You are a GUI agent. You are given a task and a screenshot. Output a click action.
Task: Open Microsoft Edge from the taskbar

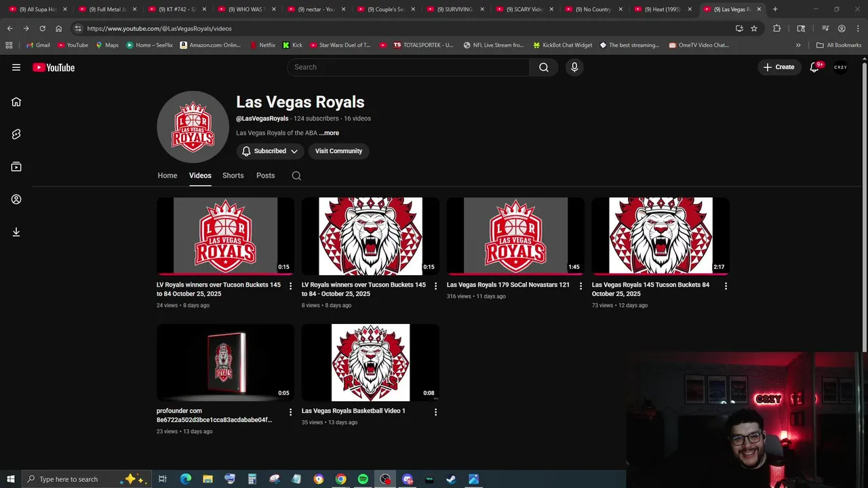(185, 479)
